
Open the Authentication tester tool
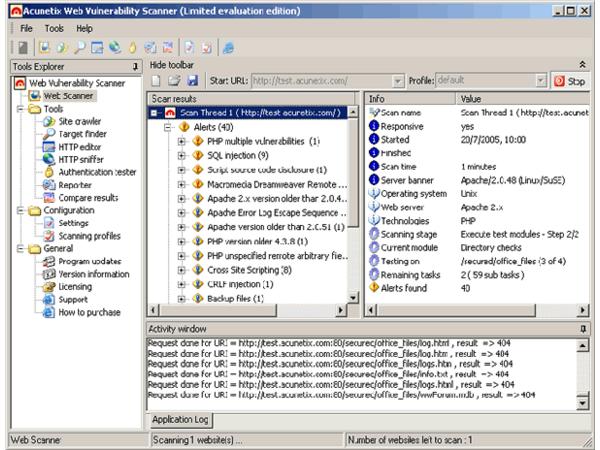pos(97,173)
